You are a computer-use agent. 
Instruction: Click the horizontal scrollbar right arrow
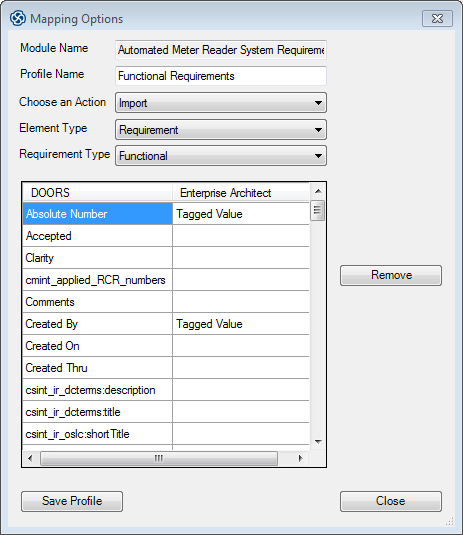tap(300, 458)
